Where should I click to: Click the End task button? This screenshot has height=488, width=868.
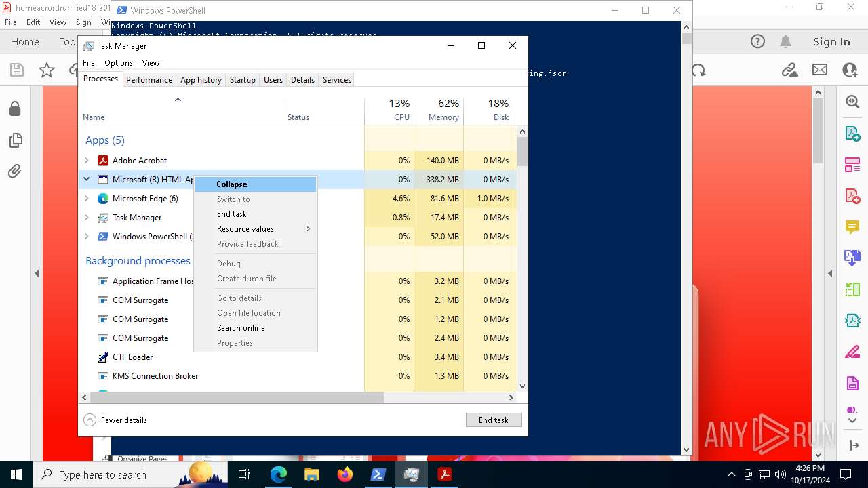click(494, 420)
